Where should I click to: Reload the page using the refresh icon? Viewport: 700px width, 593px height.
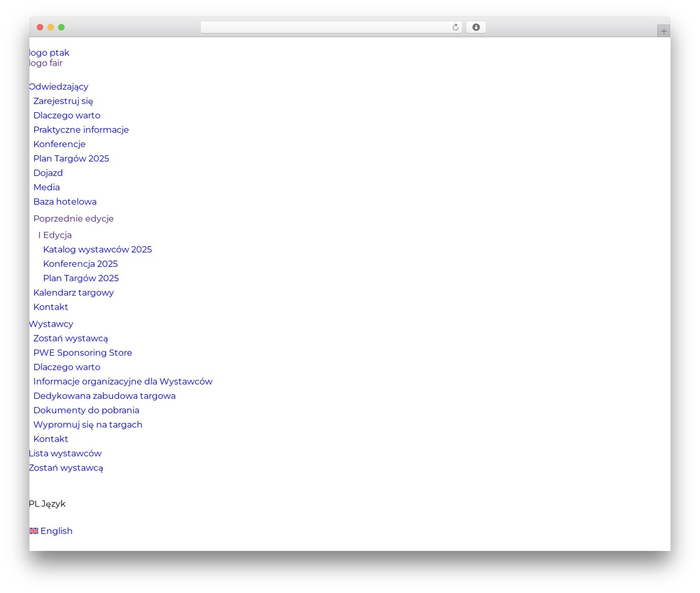455,27
